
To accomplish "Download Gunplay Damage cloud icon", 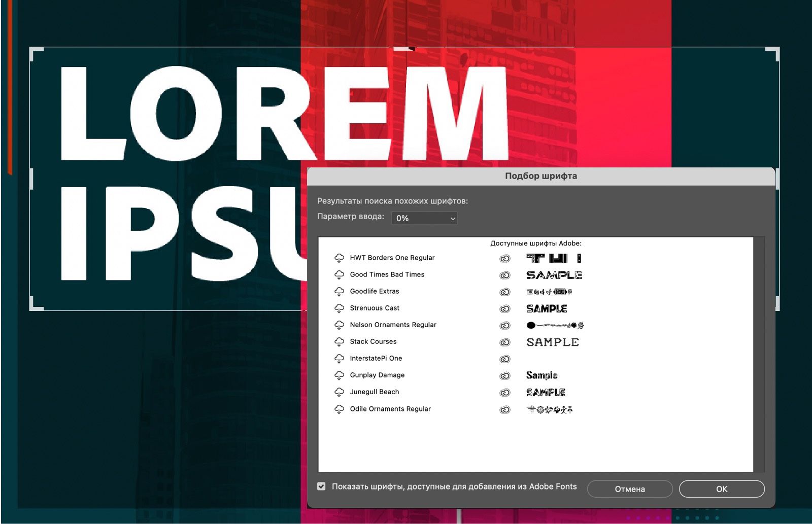I will [x=339, y=375].
